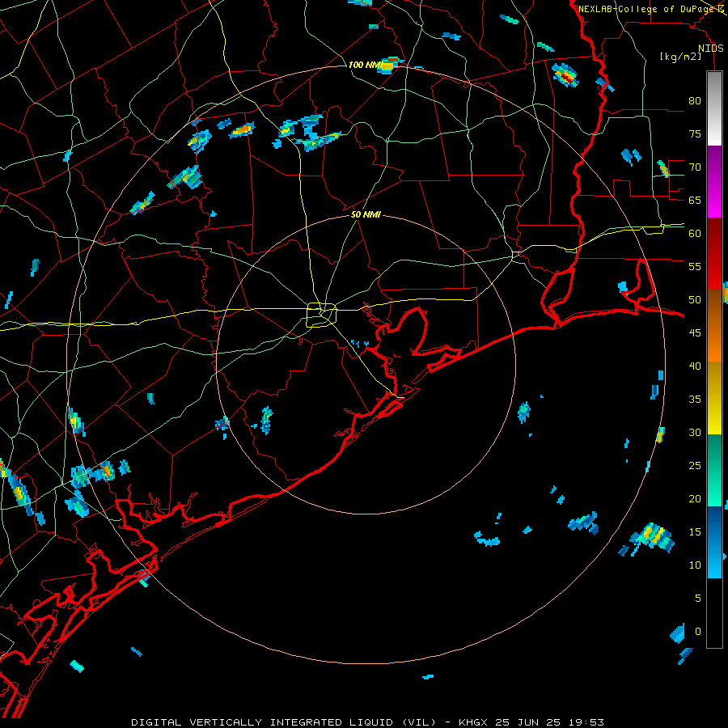
Task: Click the 55 value on the scale
Action: (695, 266)
